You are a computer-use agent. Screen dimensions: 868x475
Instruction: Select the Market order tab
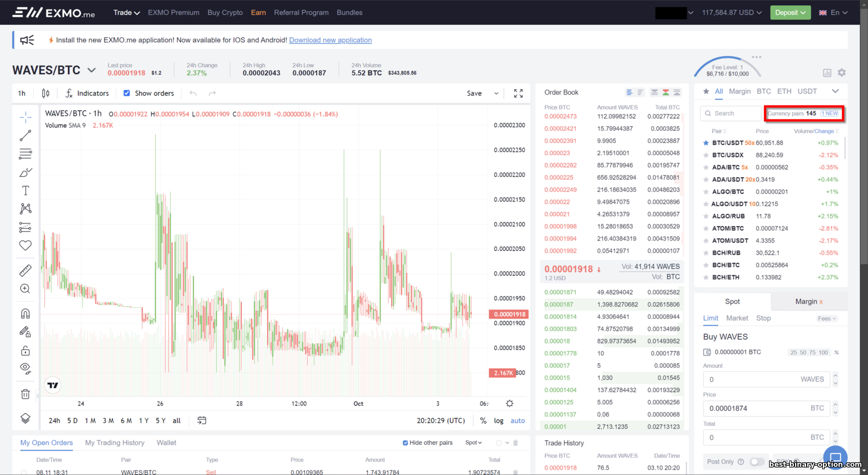pyautogui.click(x=737, y=318)
